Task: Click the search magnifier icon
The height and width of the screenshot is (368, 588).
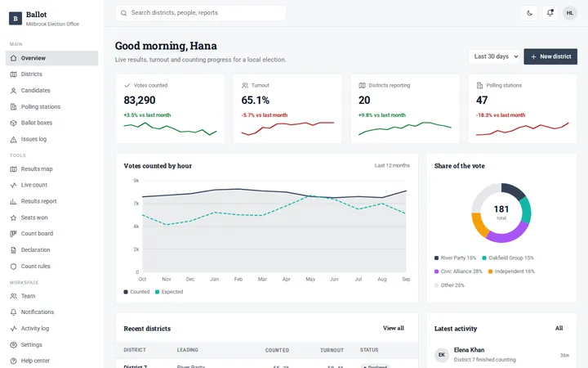Action: click(x=123, y=13)
